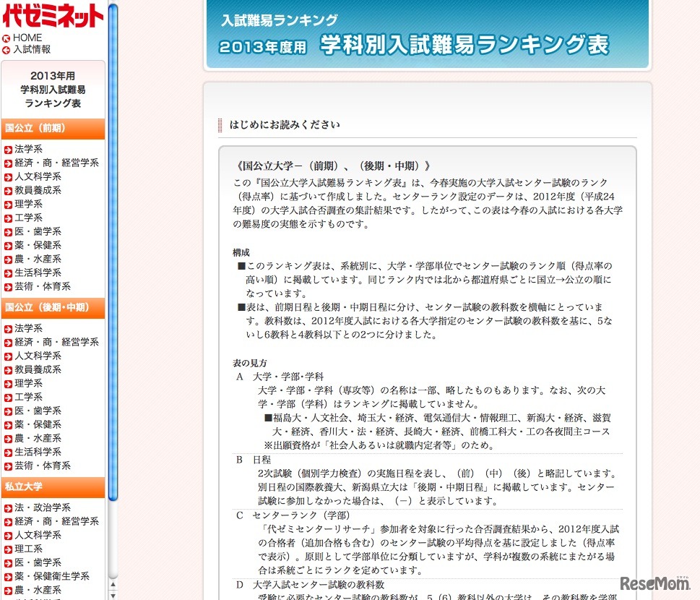Click the 表の見方 subheading

[x=249, y=363]
